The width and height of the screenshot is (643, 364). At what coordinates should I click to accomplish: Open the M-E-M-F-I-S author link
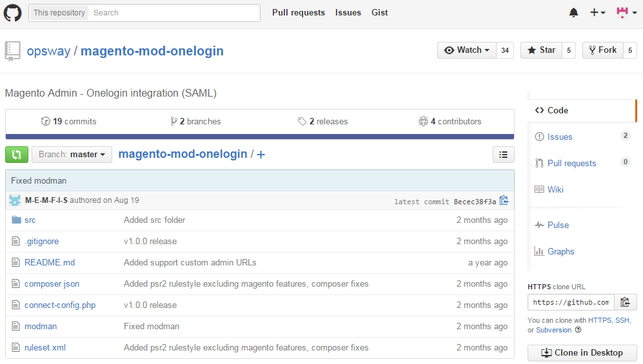click(46, 200)
